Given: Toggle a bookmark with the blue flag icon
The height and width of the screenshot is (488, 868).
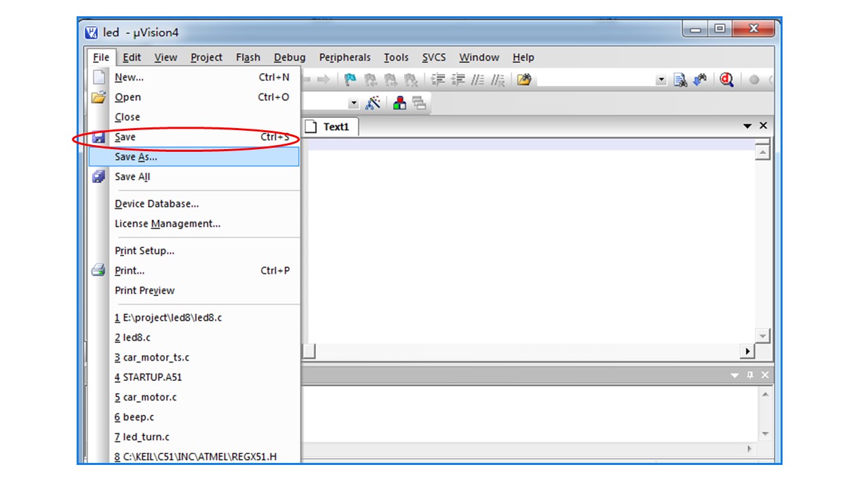Looking at the screenshot, I should pyautogui.click(x=351, y=80).
